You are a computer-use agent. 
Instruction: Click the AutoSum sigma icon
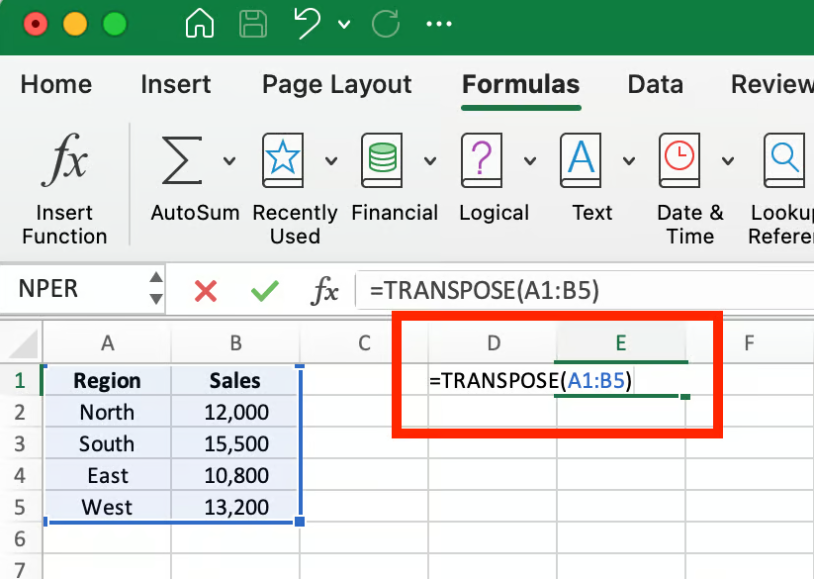(182, 160)
